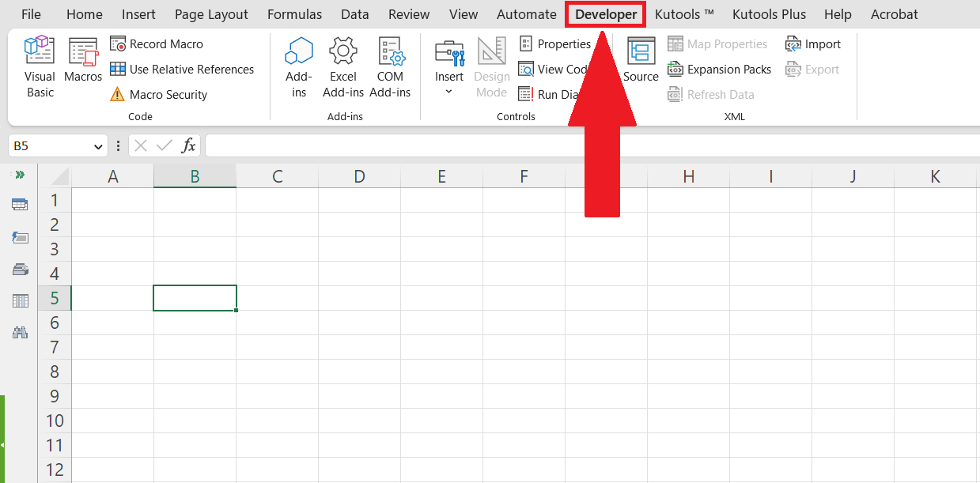This screenshot has width=980, height=483.
Task: Select the column C header
Action: (277, 175)
